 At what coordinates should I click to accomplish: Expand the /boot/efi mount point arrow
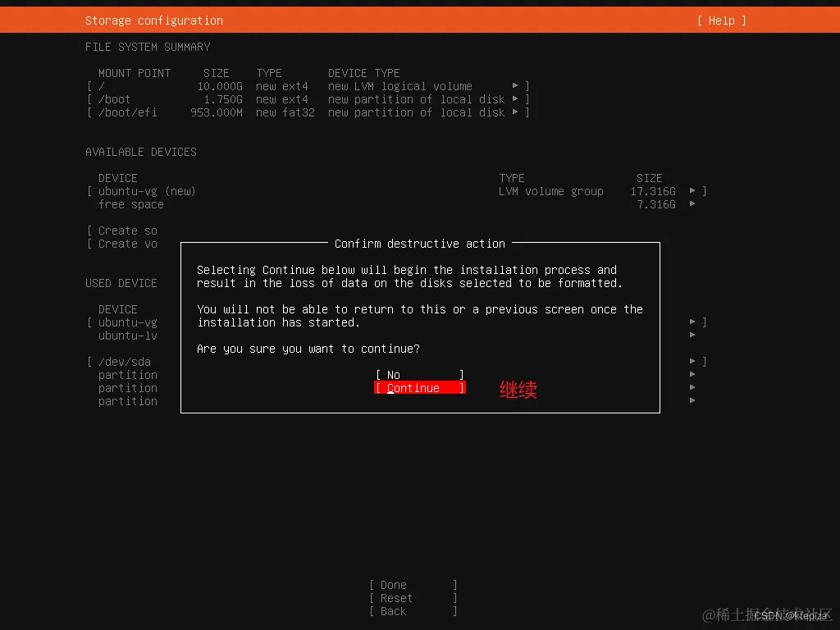coord(515,112)
